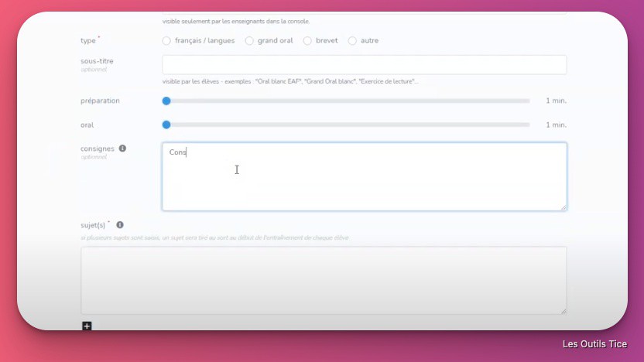The height and width of the screenshot is (362, 644).
Task: Select the autre type option
Action: point(352,41)
